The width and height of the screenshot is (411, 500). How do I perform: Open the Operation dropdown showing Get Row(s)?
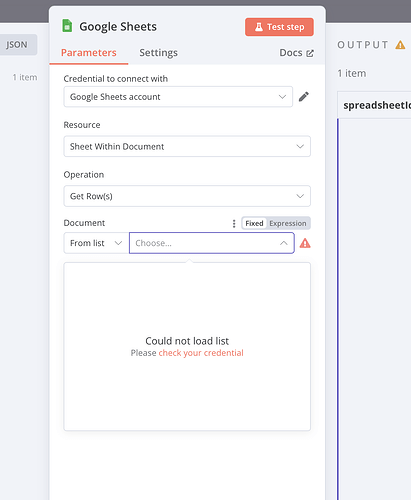point(187,196)
